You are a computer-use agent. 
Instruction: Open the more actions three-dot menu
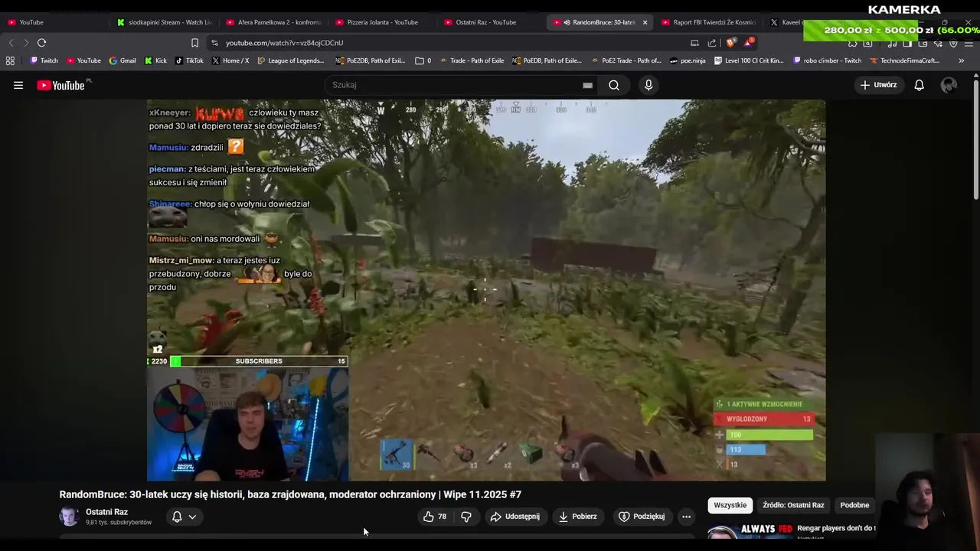[686, 517]
